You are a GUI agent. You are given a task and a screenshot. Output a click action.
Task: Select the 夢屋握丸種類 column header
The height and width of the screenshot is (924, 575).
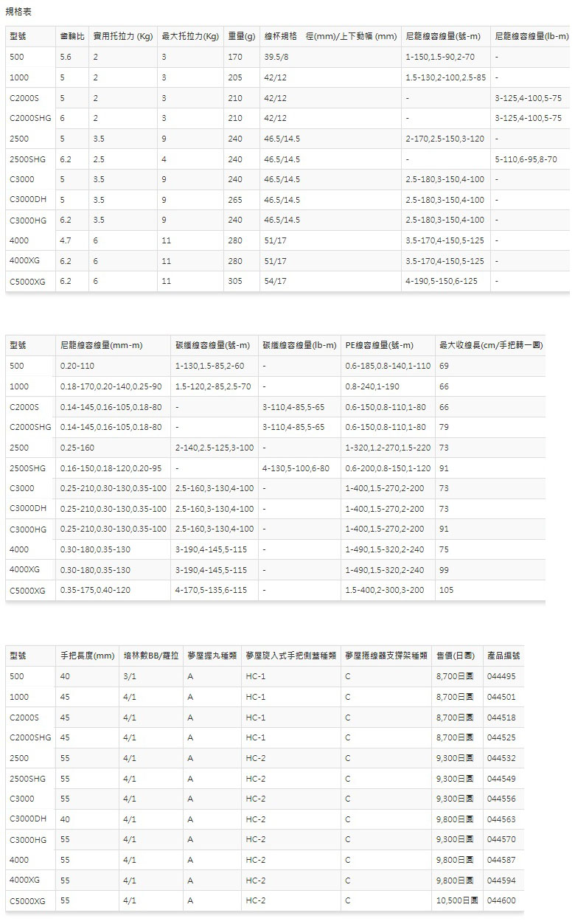(211, 655)
